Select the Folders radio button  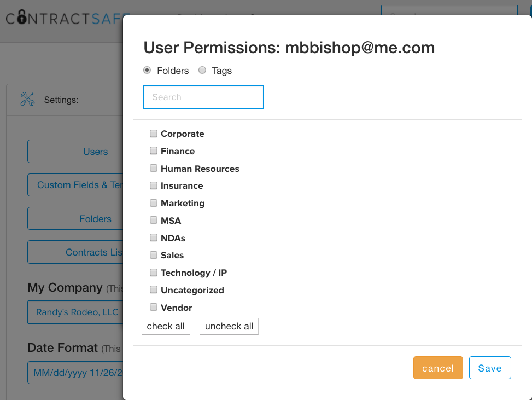point(147,70)
